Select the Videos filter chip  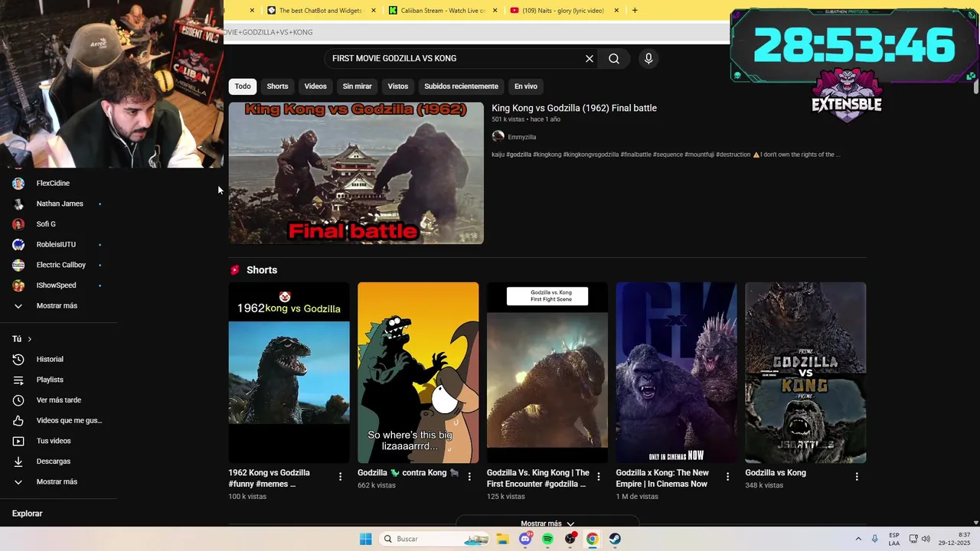315,86
